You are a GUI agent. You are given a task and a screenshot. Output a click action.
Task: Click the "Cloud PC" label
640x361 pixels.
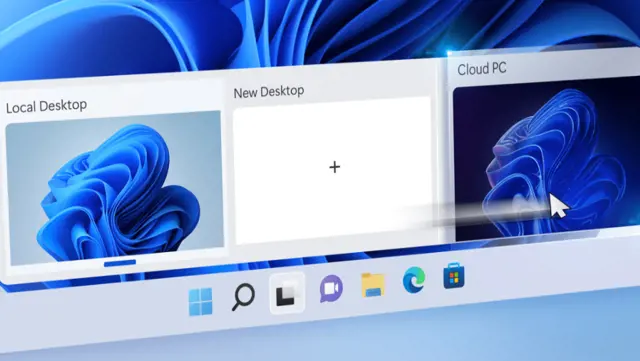[482, 69]
